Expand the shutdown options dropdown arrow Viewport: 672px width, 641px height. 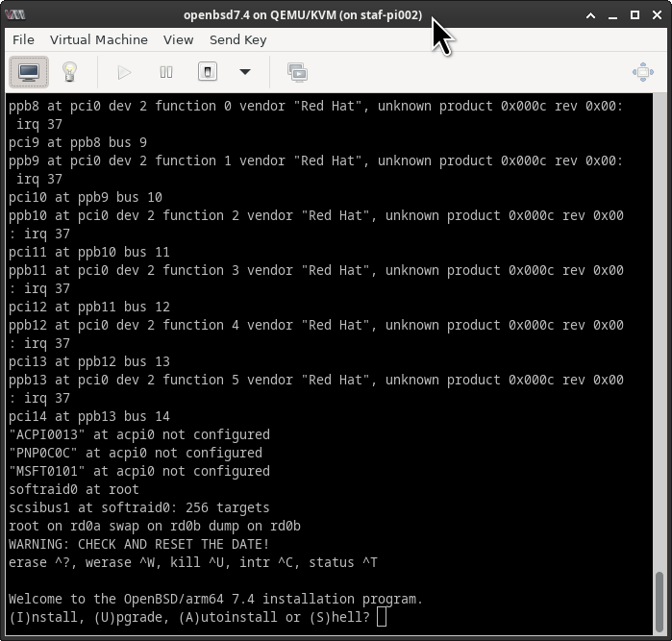[x=244, y=72]
